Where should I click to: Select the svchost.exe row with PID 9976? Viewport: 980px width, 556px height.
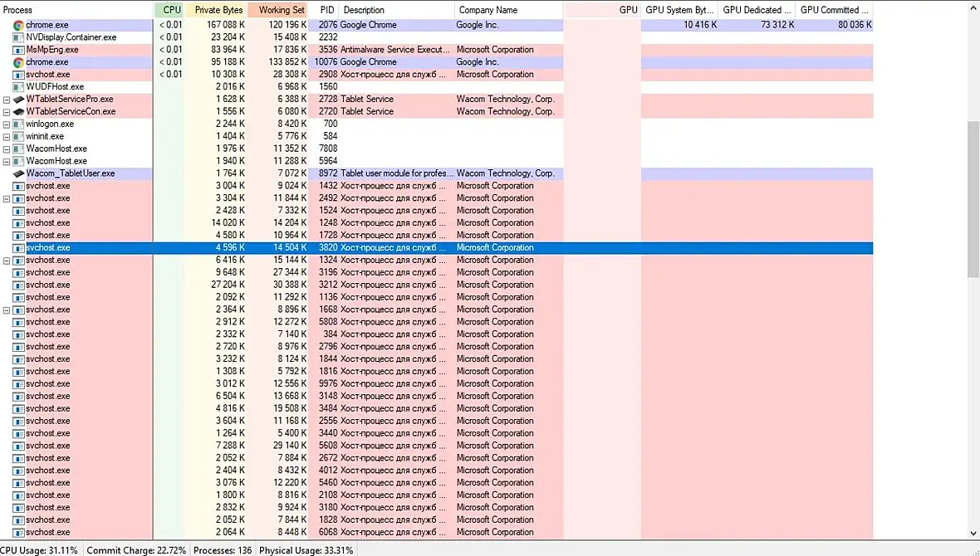pyautogui.click(x=436, y=383)
